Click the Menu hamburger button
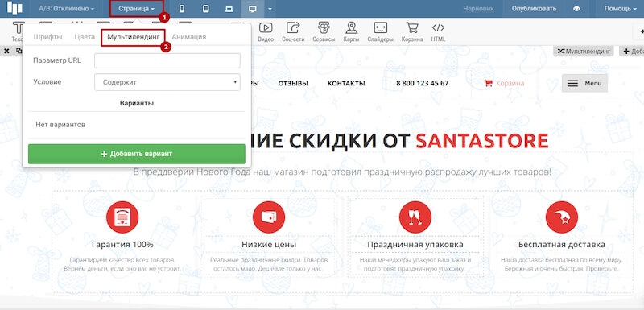Image resolution: width=644 pixels, height=310 pixels. (x=584, y=83)
